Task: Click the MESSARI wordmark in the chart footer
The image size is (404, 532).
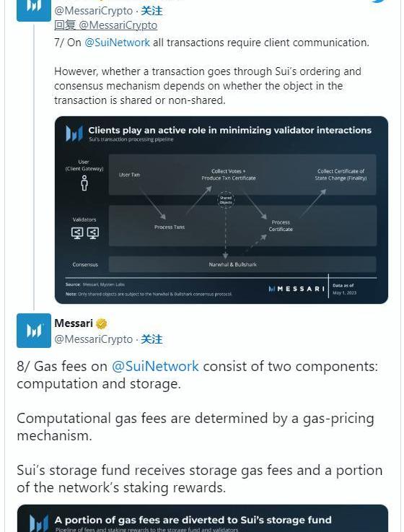Action: point(297,289)
